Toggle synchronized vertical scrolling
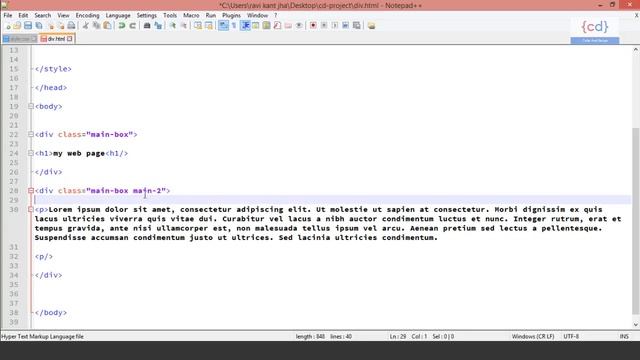The width and height of the screenshot is (640, 360). coord(198,26)
